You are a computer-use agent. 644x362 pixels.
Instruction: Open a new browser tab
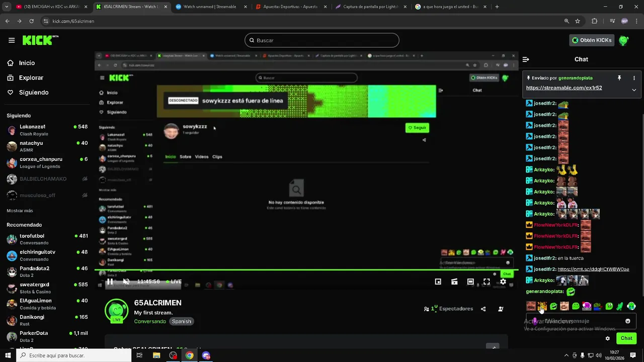(x=497, y=7)
